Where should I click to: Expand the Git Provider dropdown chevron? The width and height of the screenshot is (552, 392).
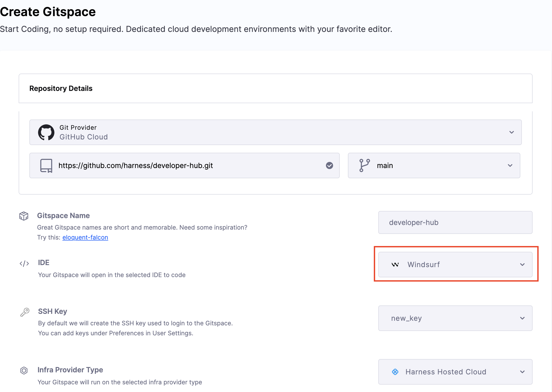coord(511,132)
